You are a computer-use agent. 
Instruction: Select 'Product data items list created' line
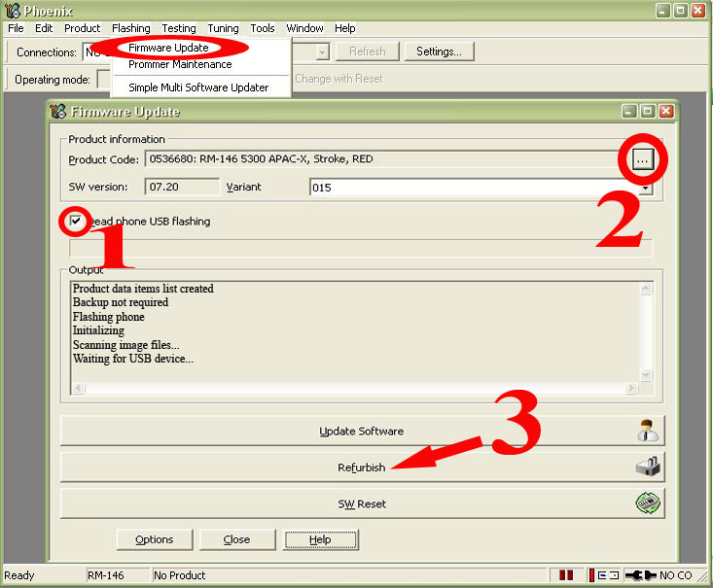coord(143,289)
